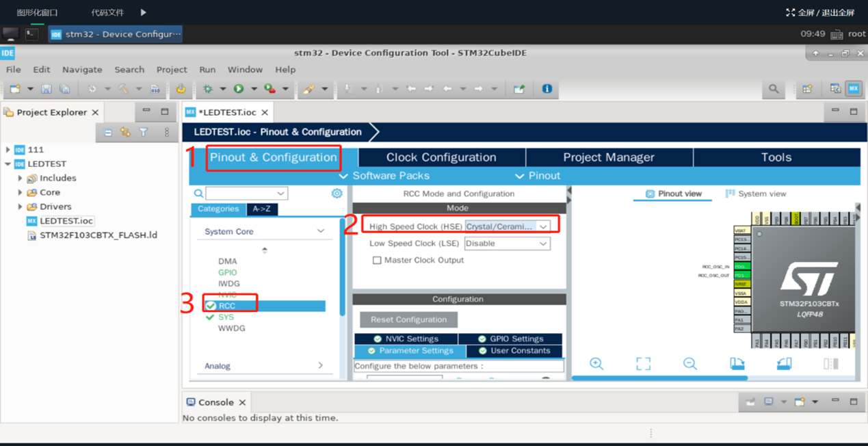Zoom in on the chip pinout

click(596, 364)
